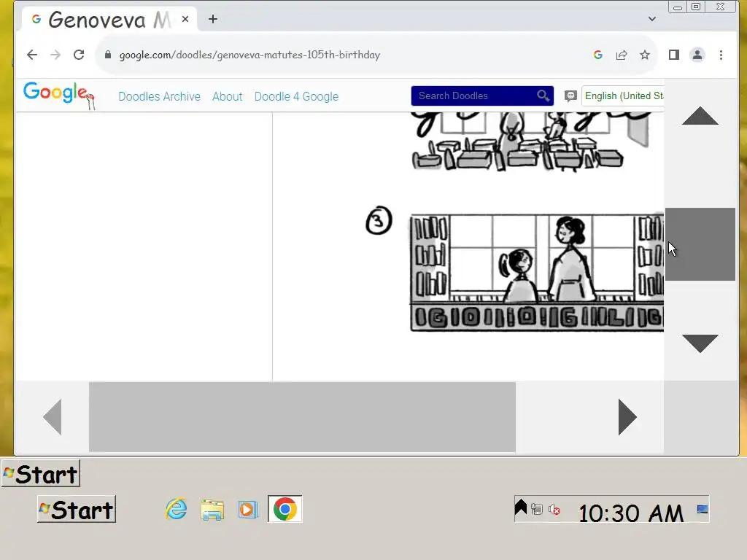
Task: Launch Internet Explorer from taskbar
Action: tap(177, 509)
